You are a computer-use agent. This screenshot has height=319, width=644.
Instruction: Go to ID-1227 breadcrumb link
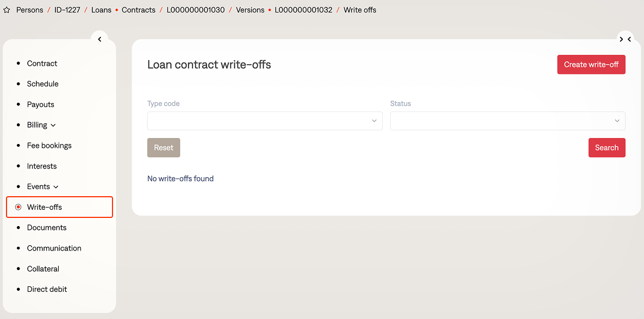67,10
